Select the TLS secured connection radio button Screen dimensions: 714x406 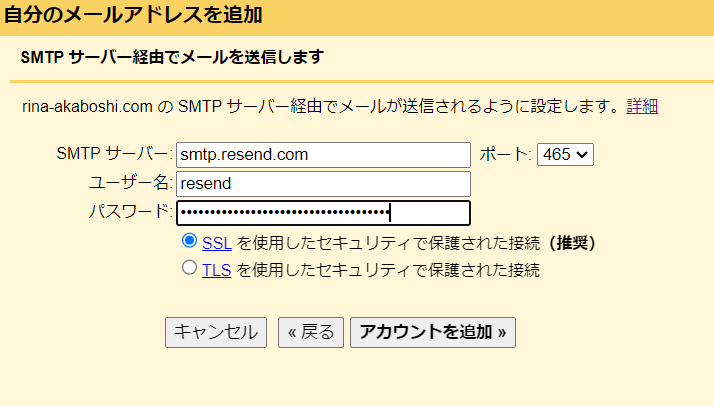coord(189,267)
